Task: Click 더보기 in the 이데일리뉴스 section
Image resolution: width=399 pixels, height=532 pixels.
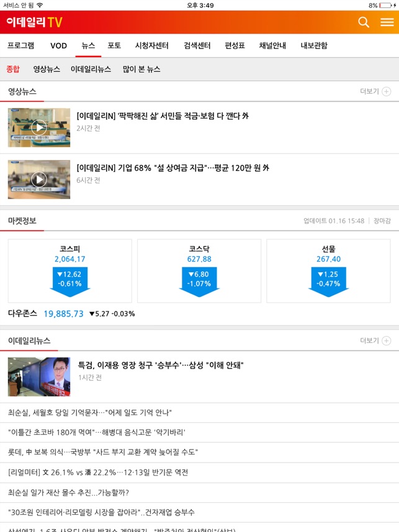Action: coord(369,340)
